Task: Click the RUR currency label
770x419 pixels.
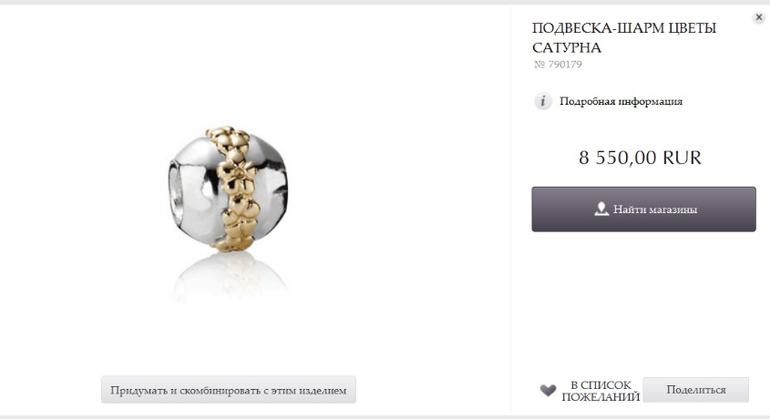Action: (682, 158)
